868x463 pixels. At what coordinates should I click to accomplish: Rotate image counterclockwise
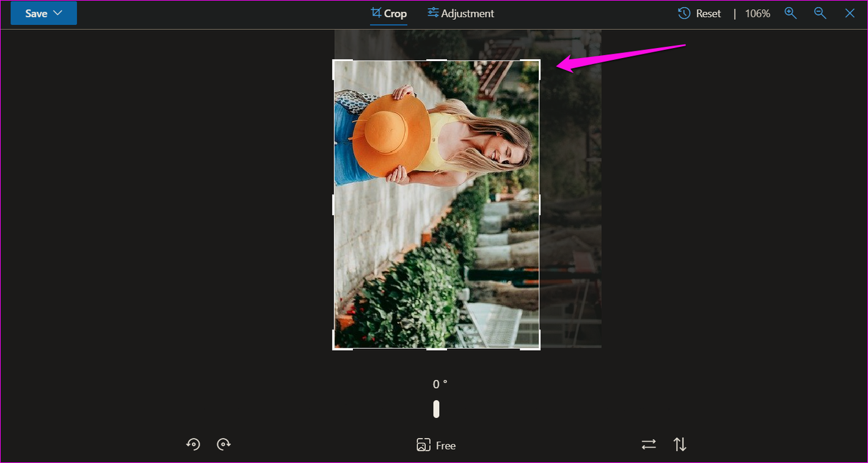tap(193, 444)
